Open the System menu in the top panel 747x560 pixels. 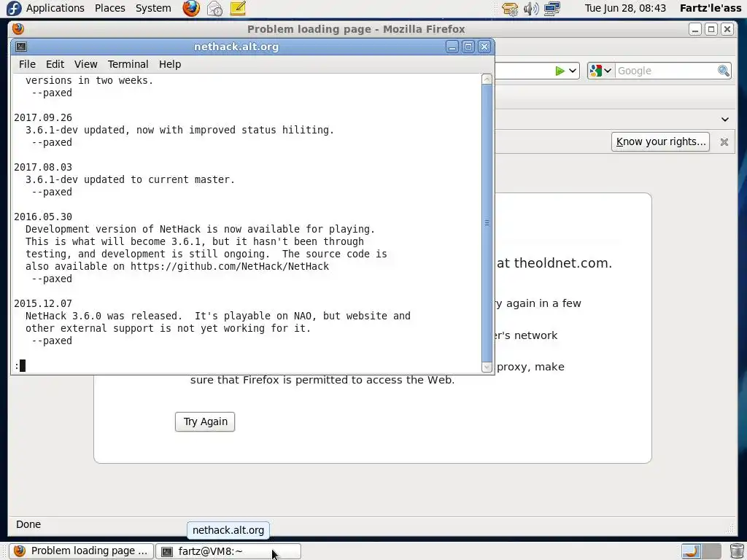(153, 8)
